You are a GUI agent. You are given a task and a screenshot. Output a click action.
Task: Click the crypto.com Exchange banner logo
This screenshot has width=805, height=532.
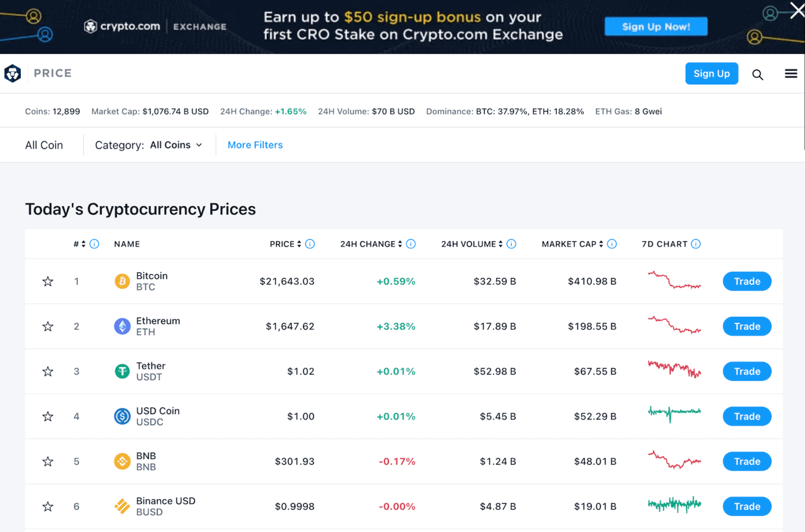click(155, 26)
